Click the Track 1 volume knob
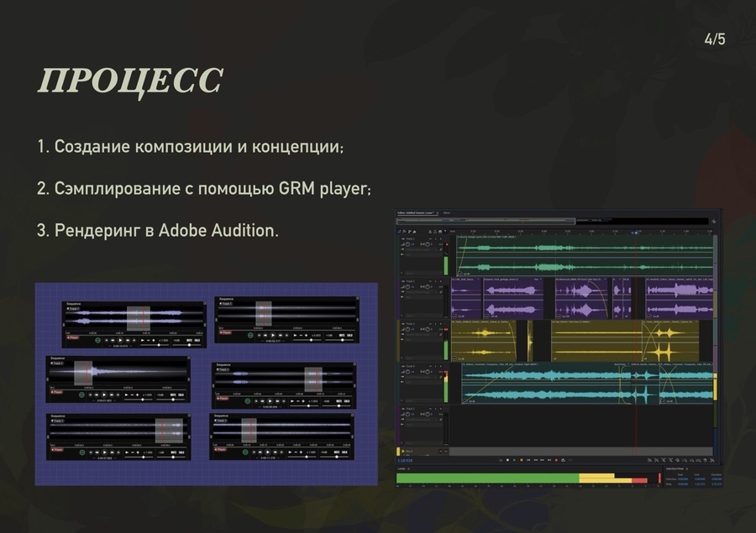 coord(408,244)
